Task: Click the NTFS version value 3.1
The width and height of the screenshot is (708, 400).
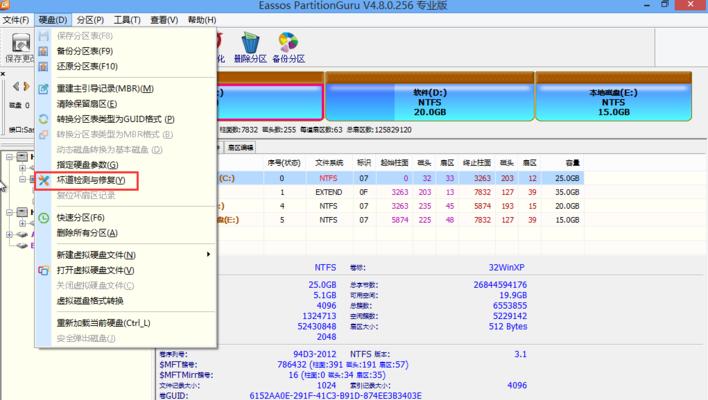Action: [521, 354]
